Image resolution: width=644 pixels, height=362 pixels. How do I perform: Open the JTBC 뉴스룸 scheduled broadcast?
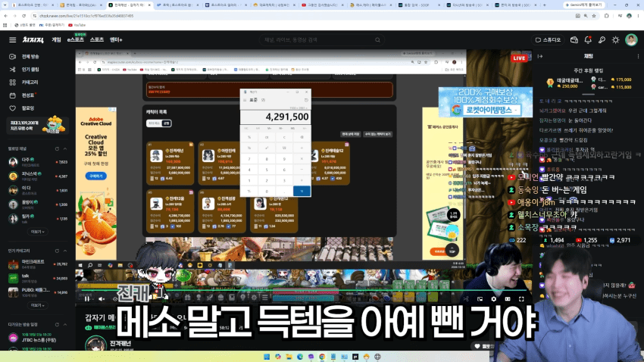37,337
